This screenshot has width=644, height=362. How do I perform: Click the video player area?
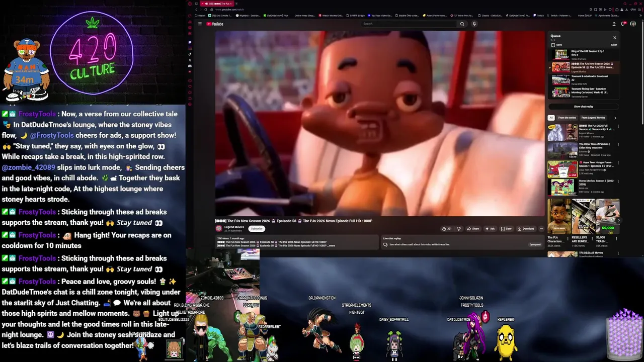pos(380,124)
